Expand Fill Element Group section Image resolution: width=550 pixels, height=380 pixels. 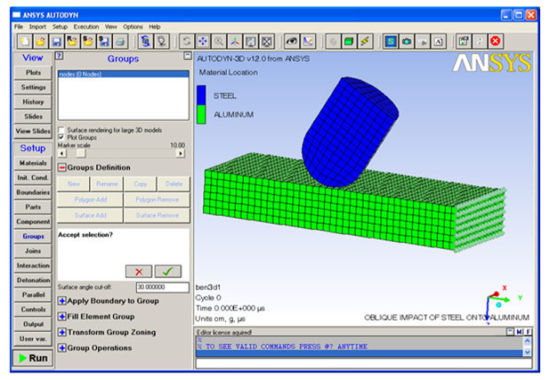(x=62, y=316)
